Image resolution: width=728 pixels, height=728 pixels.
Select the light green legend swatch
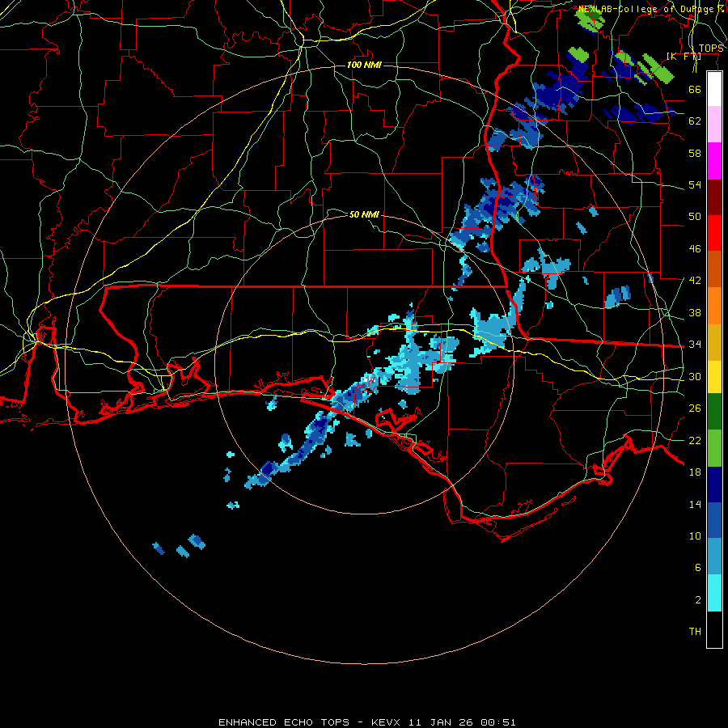click(x=714, y=448)
